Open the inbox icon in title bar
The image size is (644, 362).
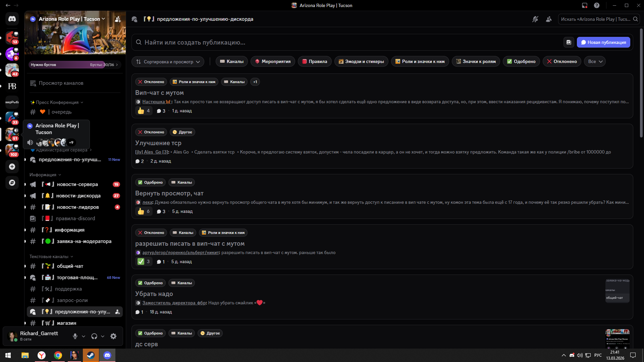585,5
